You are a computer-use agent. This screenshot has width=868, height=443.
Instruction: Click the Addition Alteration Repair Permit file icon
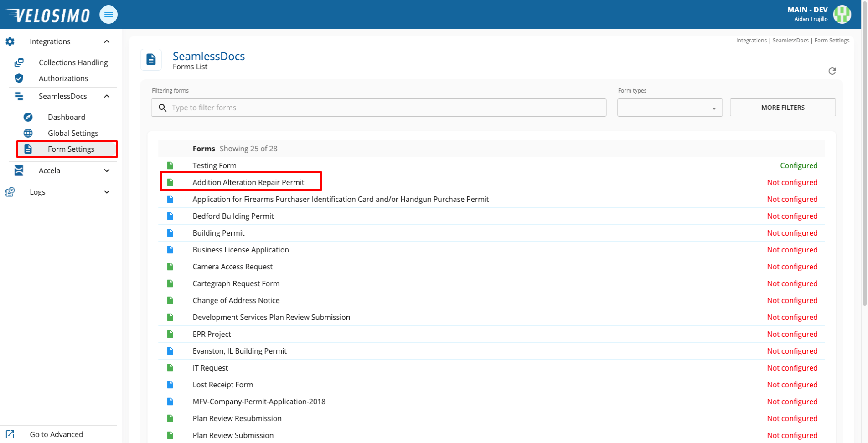coord(170,182)
